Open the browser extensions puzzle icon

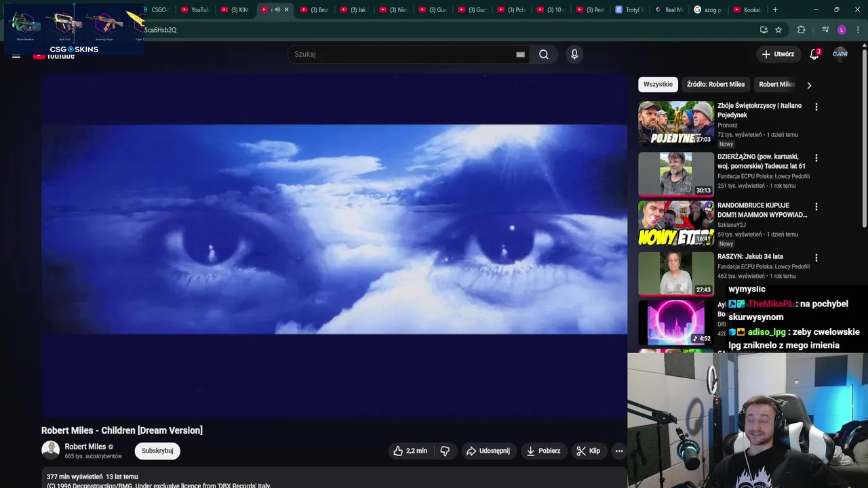pyautogui.click(x=801, y=30)
